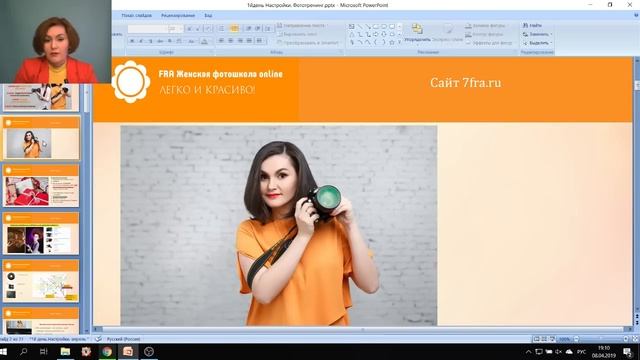Click the Сайт 7fra.ru text on the slide
The image size is (640, 360).
465,83
